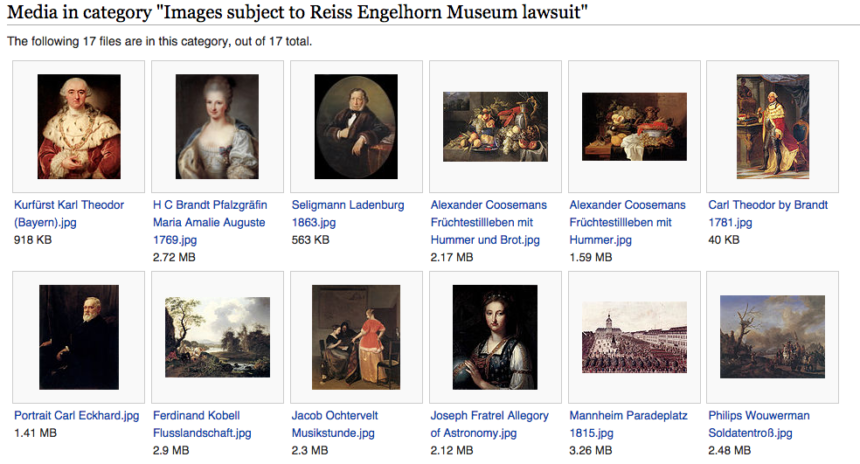Follow the 'Carl Theodor by Brandt 1781.jpg' link
The width and height of the screenshot is (860, 464).
pos(767,205)
